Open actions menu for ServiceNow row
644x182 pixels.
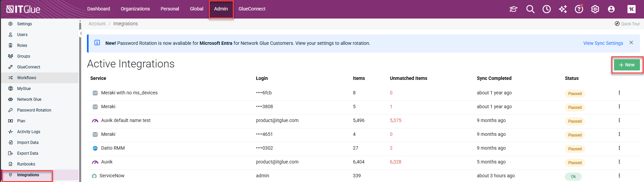(619, 176)
